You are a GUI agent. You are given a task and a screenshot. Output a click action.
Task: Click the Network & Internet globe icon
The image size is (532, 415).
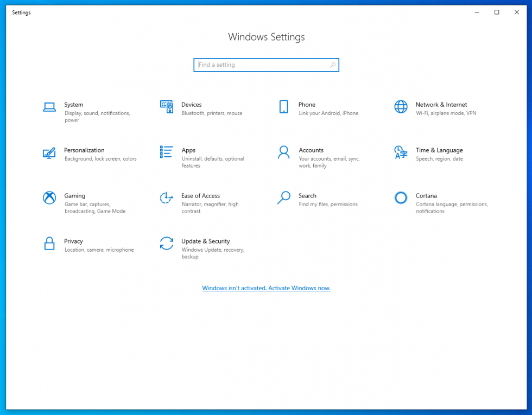(401, 107)
